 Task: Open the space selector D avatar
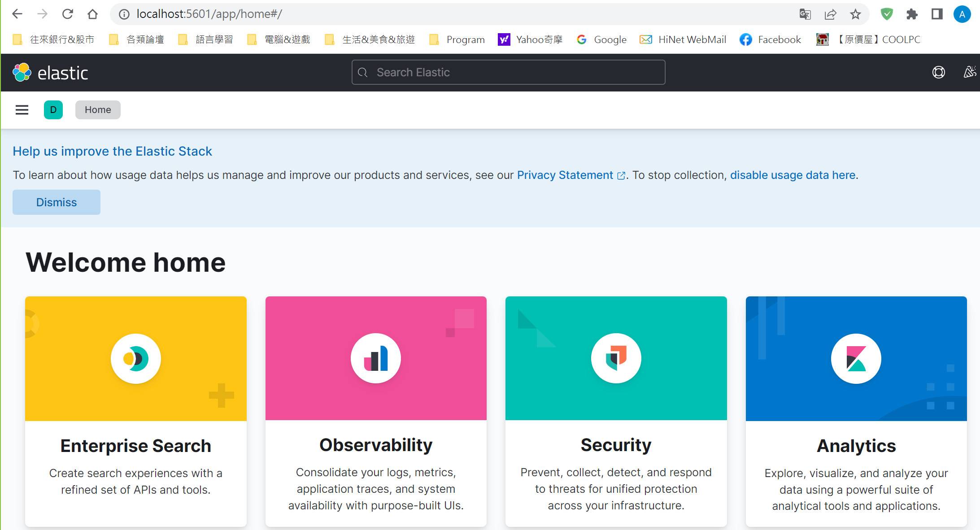53,110
